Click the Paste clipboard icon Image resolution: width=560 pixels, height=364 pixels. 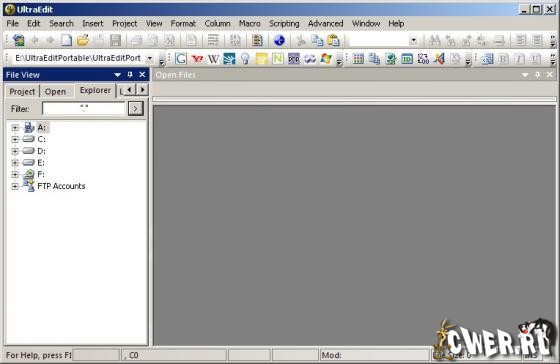click(x=333, y=40)
